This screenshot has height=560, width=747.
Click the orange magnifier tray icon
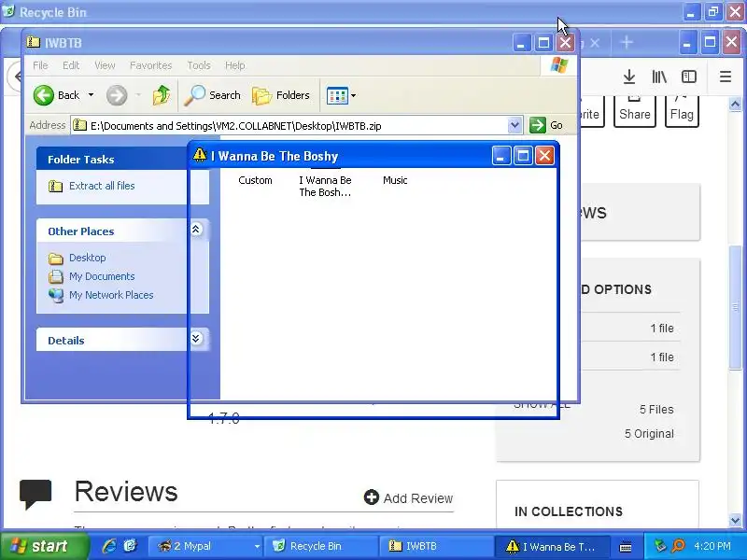coord(678,546)
